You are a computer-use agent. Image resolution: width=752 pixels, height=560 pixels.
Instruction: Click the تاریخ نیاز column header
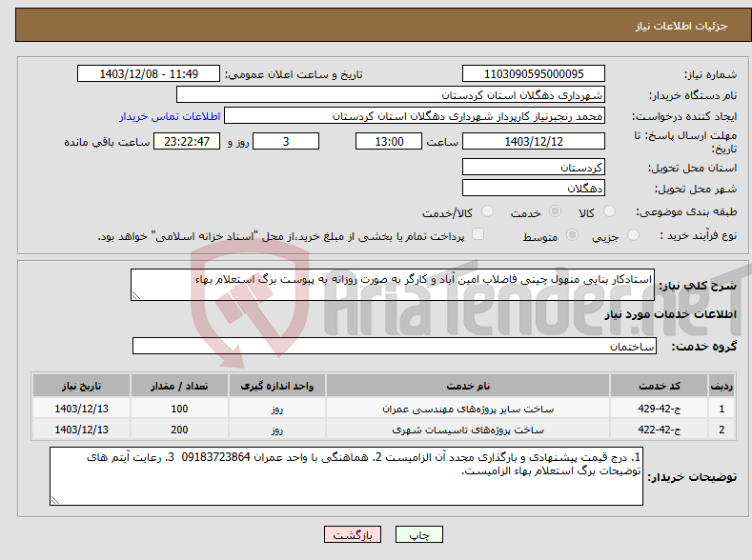point(82,386)
